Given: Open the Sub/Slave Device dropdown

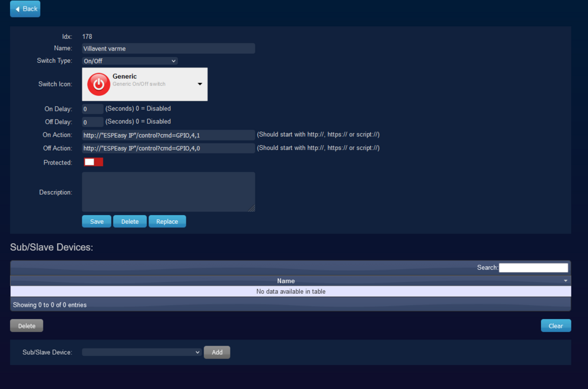Looking at the screenshot, I should [x=142, y=352].
